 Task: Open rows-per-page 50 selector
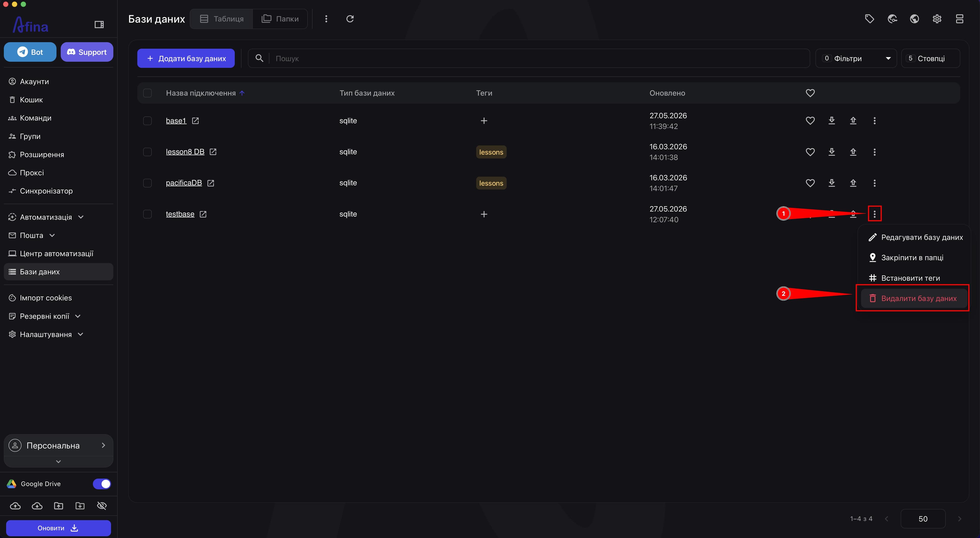[x=923, y=519]
